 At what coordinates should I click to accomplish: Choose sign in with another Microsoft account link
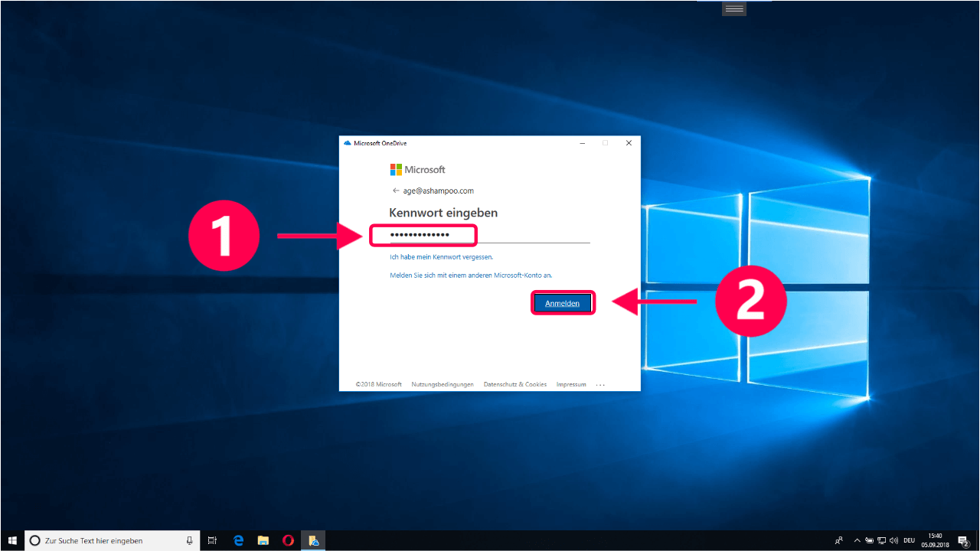click(x=471, y=275)
